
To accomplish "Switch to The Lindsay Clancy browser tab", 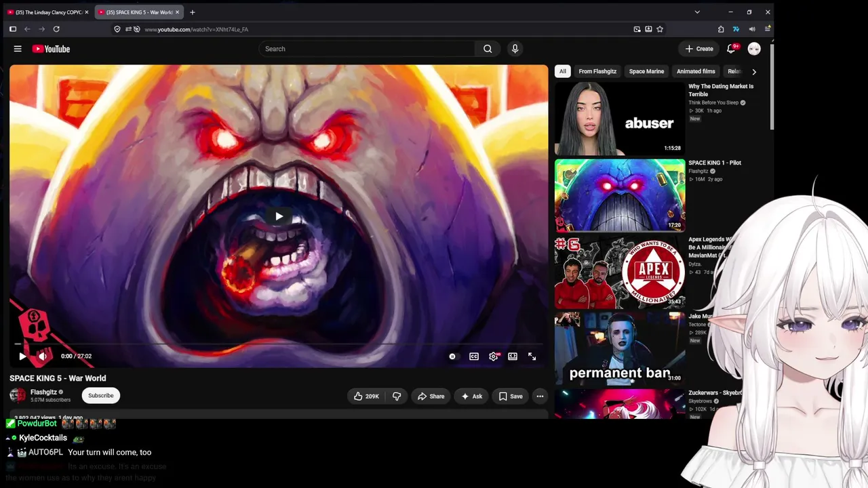I will pos(47,12).
